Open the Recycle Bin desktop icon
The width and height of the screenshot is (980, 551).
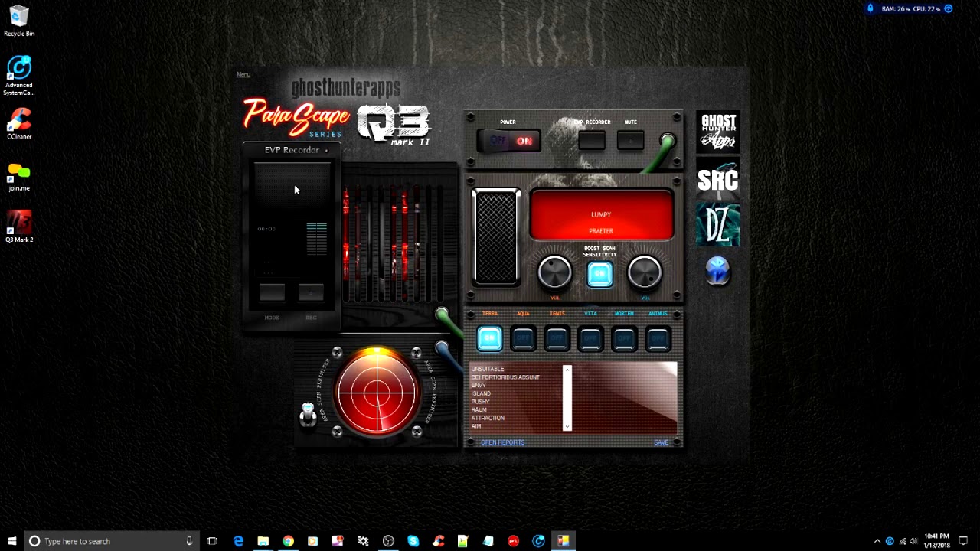click(x=19, y=21)
